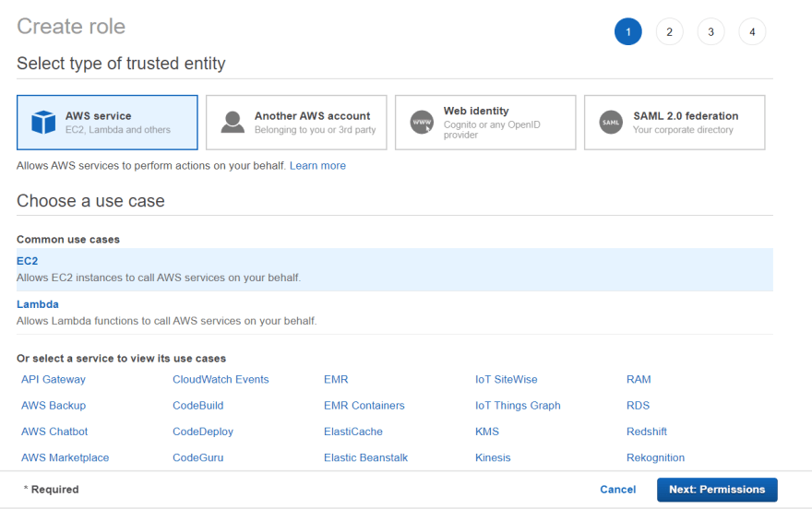Choose Redshift service
The image size is (812, 509).
tap(646, 432)
